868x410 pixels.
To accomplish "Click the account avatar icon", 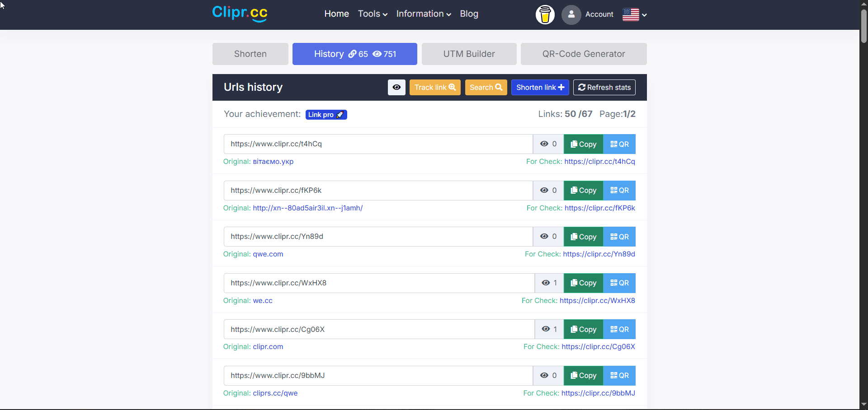I will [571, 14].
